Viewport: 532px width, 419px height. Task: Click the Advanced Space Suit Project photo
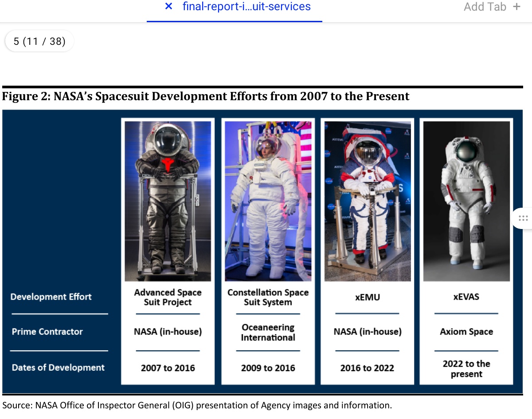click(168, 201)
